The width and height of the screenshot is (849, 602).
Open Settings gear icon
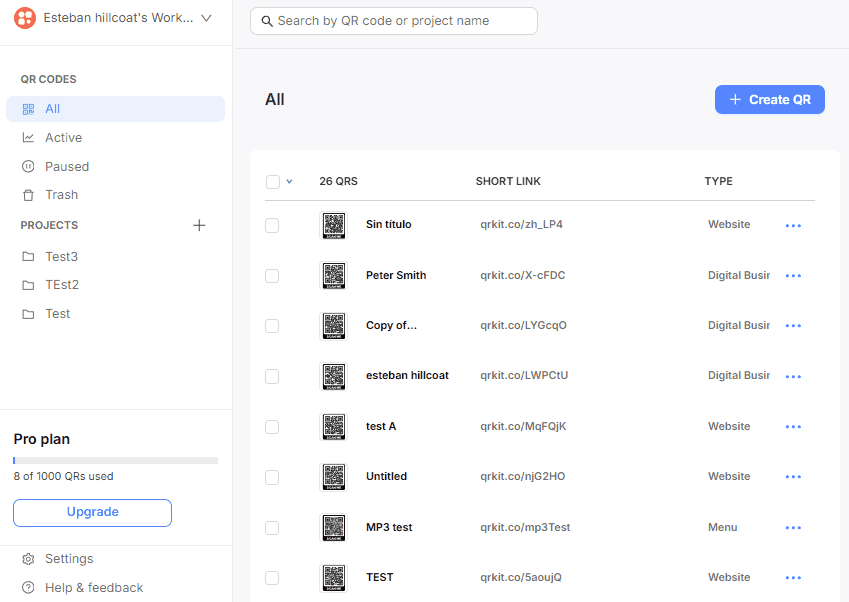[x=28, y=559]
